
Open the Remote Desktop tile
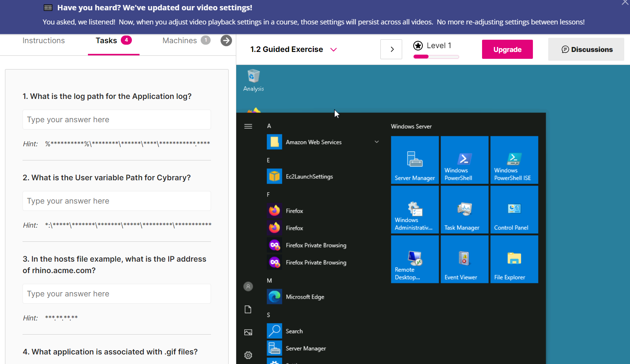pyautogui.click(x=415, y=259)
